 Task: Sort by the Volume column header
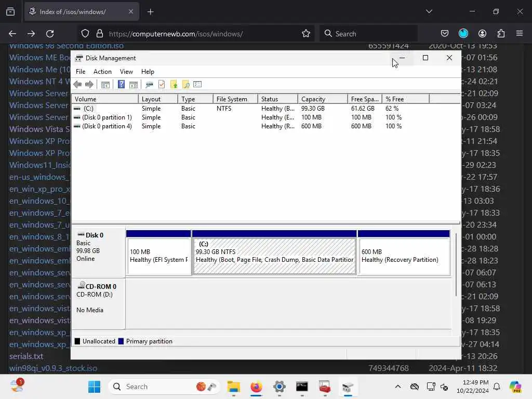[105, 99]
